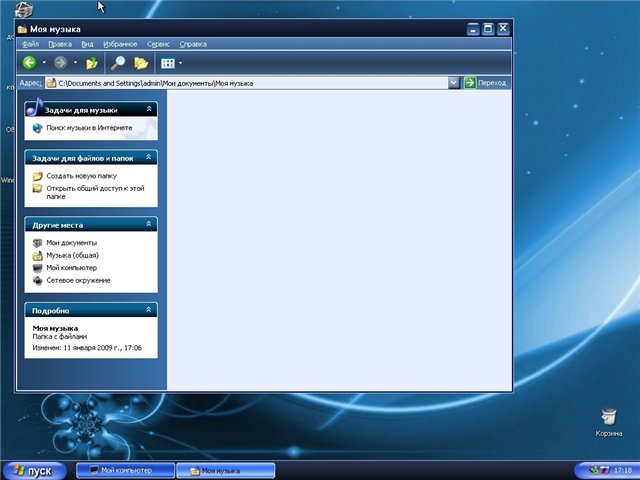This screenshot has height=480, width=640.
Task: Expand the address bar dropdown
Action: (453, 83)
